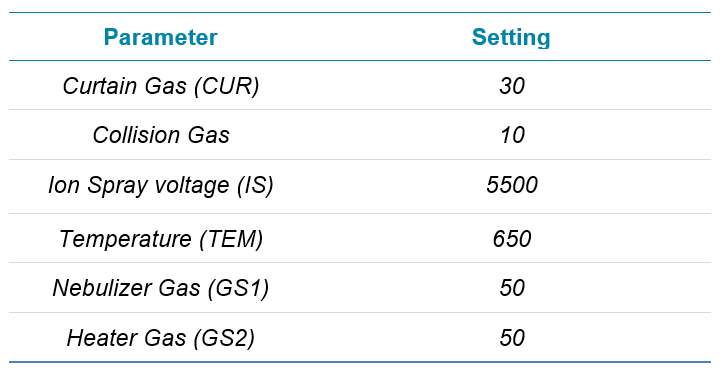Click the (GS2) abbreviation text
This screenshot has height=372, width=725.
click(224, 338)
